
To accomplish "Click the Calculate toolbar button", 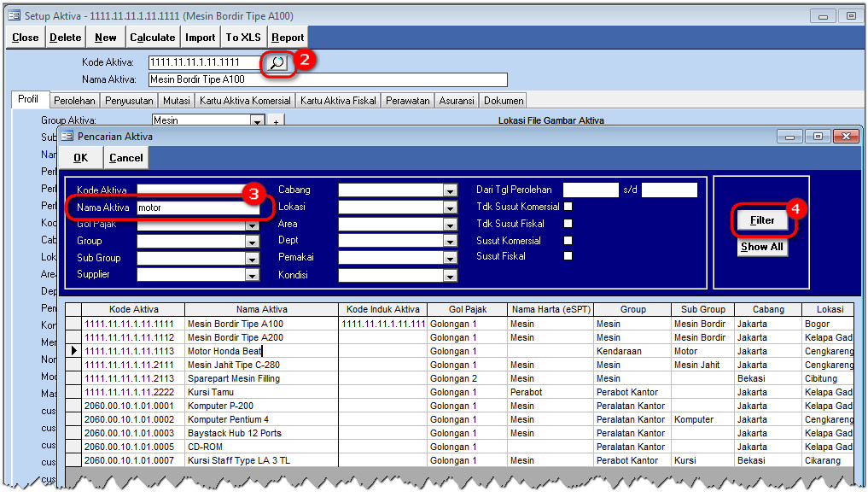I will tap(153, 38).
